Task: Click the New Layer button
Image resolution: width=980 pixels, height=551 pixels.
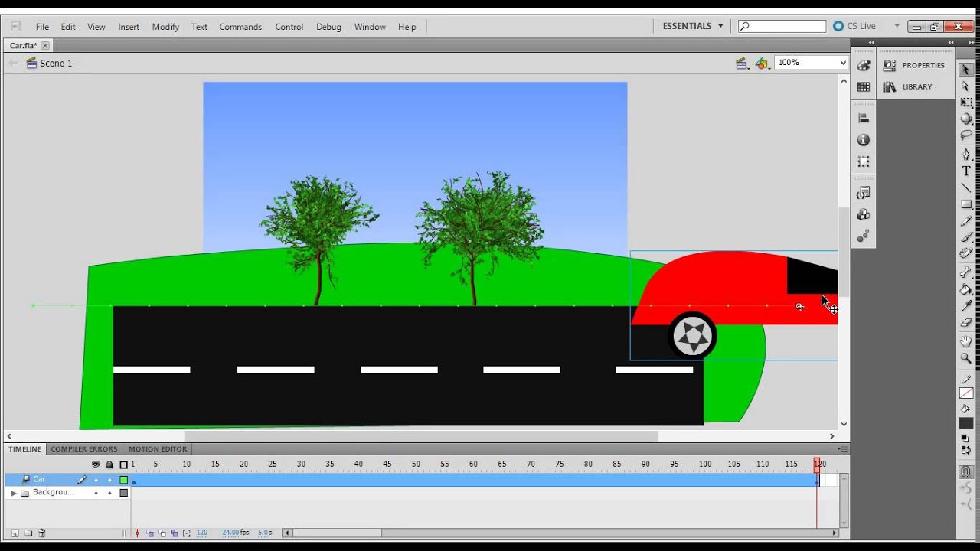Action: pyautogui.click(x=15, y=533)
